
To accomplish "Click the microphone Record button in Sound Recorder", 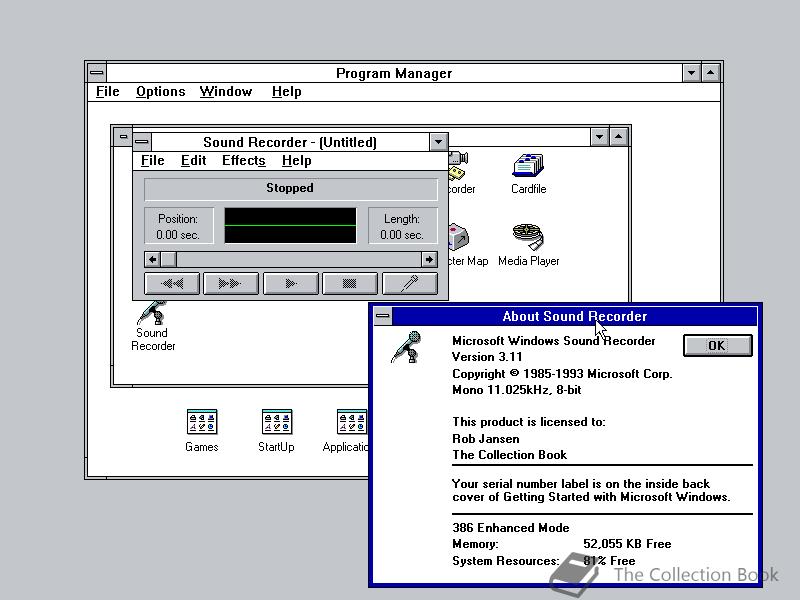I will pos(410,283).
